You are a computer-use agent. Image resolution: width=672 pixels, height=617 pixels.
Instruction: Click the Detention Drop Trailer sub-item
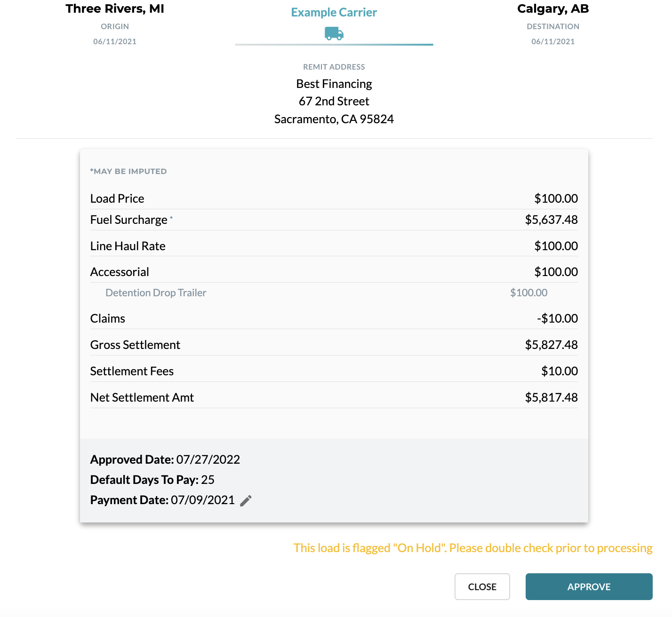tap(155, 293)
